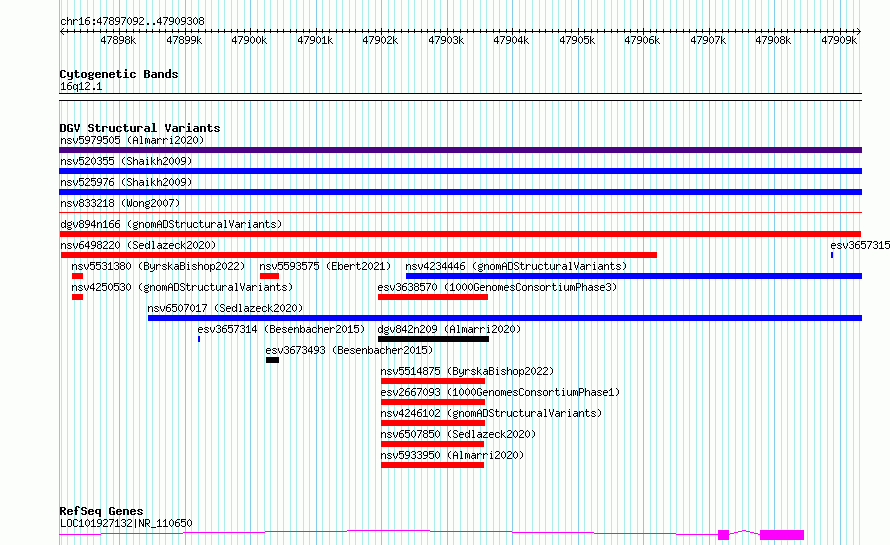Click the red nsv6498220 variant bar
The image size is (890, 545).
pyautogui.click(x=359, y=255)
